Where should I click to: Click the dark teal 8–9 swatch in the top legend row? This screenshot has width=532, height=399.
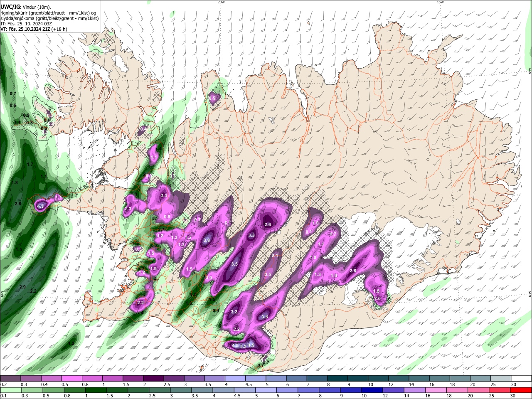pyautogui.click(x=337, y=379)
